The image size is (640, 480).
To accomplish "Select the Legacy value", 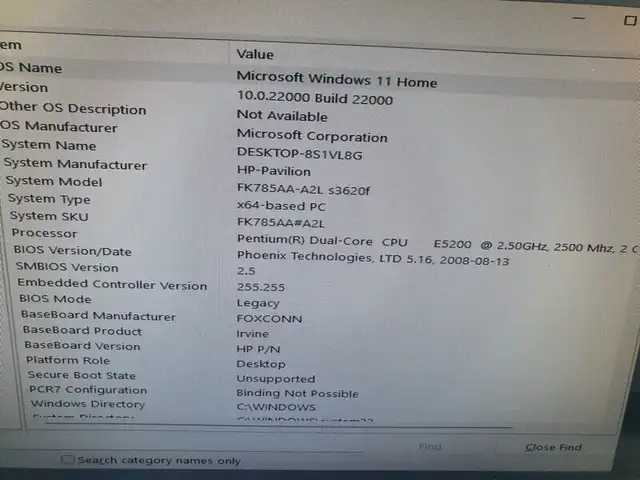I will [258, 303].
